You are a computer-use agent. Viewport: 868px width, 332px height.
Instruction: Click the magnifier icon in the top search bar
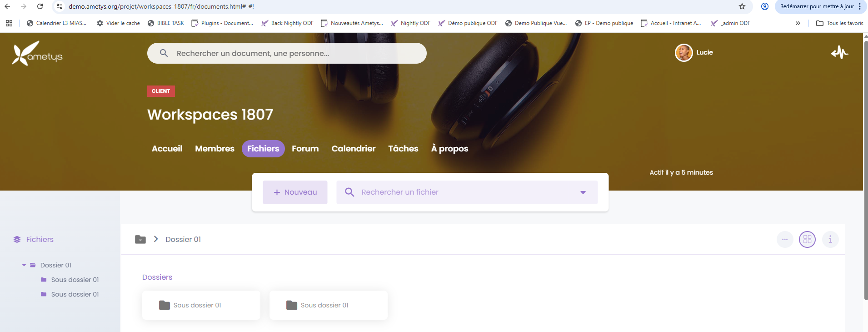[164, 53]
